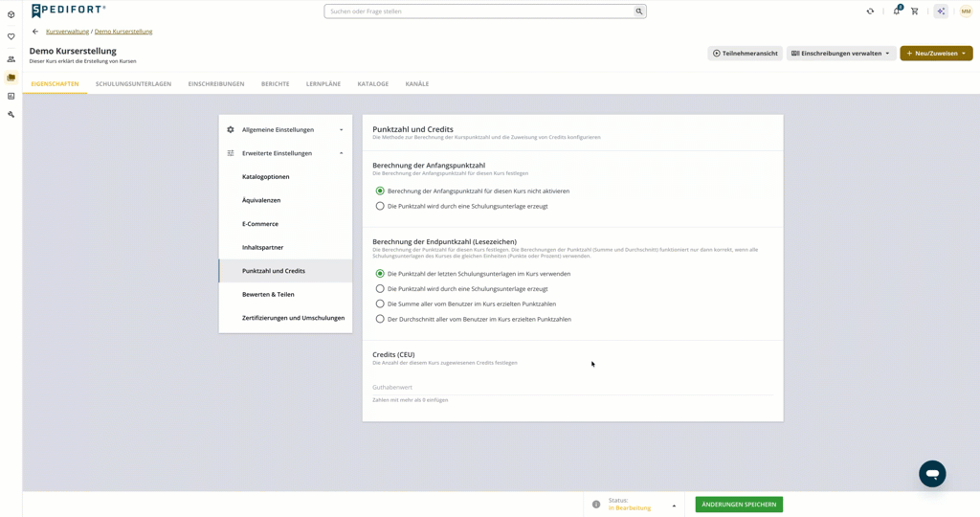Screen dimensions: 980x517
Task: Click 'In Bearbeitung' status text
Action: pyautogui.click(x=630, y=508)
